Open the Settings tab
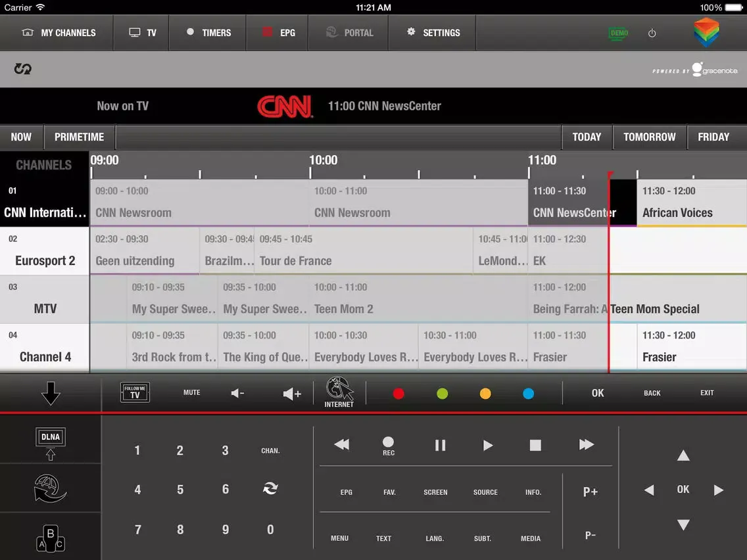Screen dimensions: 747x560 pos(433,32)
